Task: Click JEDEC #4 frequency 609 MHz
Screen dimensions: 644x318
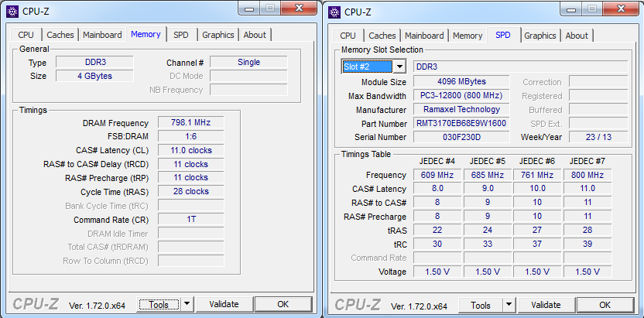Action: pyautogui.click(x=437, y=175)
